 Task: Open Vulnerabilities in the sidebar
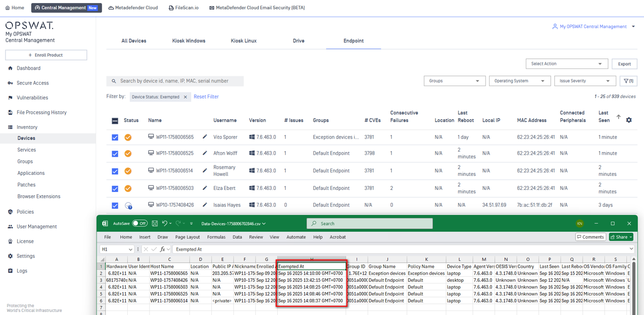pyautogui.click(x=32, y=98)
